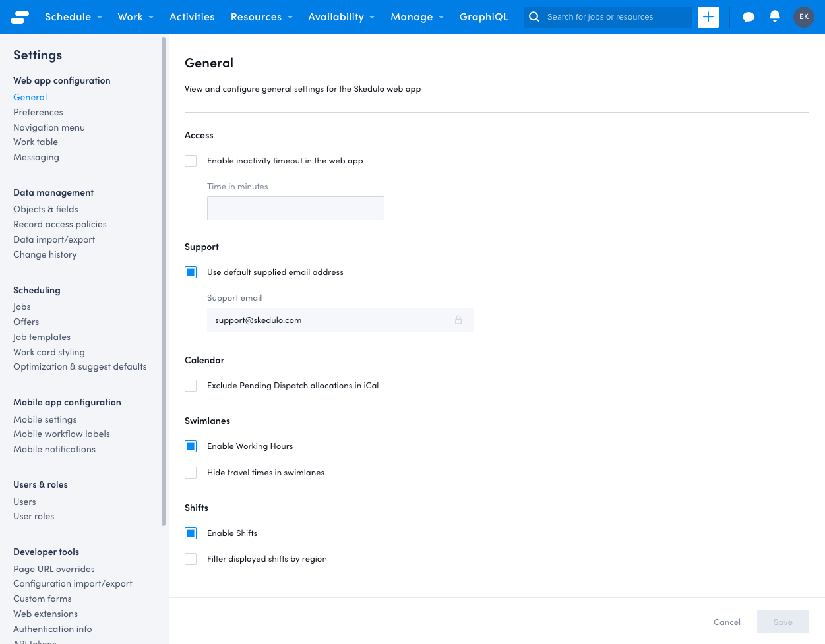
Task: Click the lock icon on the Support email field
Action: point(458,320)
